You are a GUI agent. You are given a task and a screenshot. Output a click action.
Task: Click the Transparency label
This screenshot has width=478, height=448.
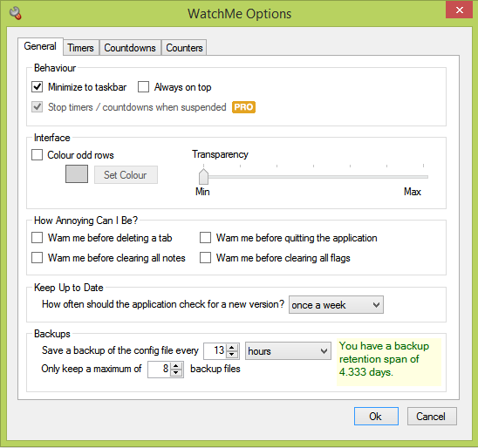[220, 154]
